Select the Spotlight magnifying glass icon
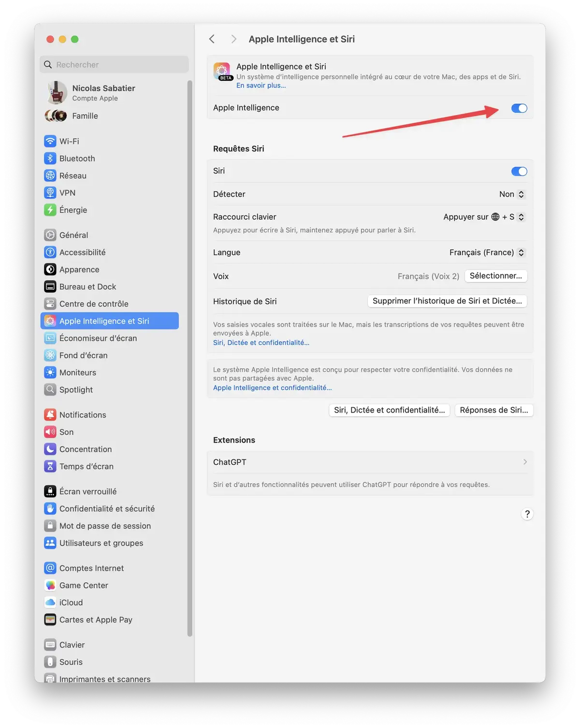This screenshot has width=580, height=728. click(51, 389)
